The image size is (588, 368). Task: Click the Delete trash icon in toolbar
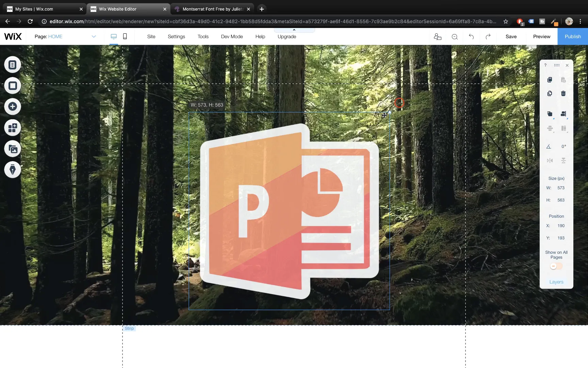click(563, 93)
